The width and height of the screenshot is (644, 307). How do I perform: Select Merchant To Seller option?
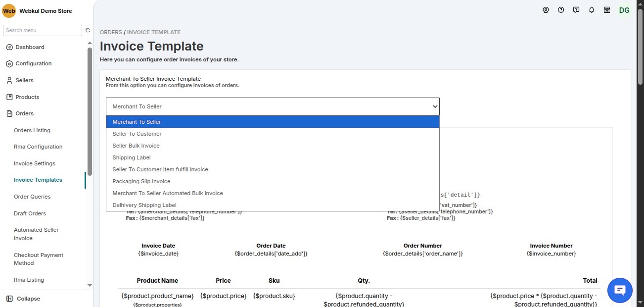(x=273, y=122)
